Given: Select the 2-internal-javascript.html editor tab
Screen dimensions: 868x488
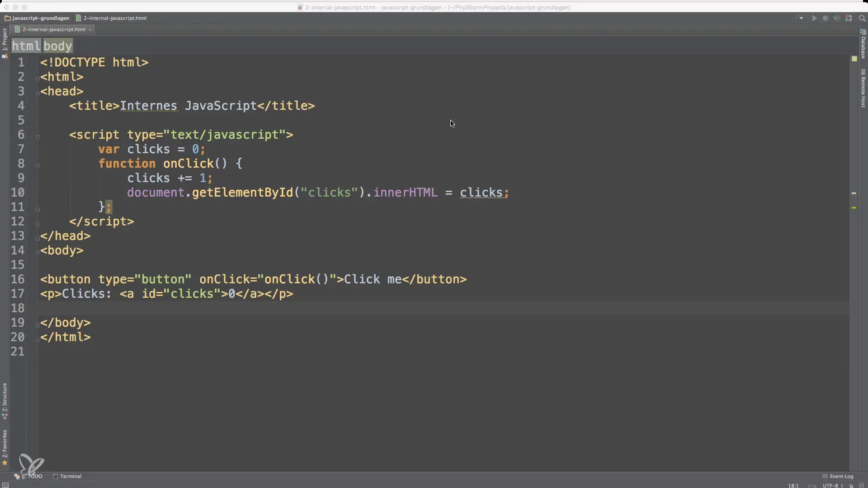Looking at the screenshot, I should [53, 29].
